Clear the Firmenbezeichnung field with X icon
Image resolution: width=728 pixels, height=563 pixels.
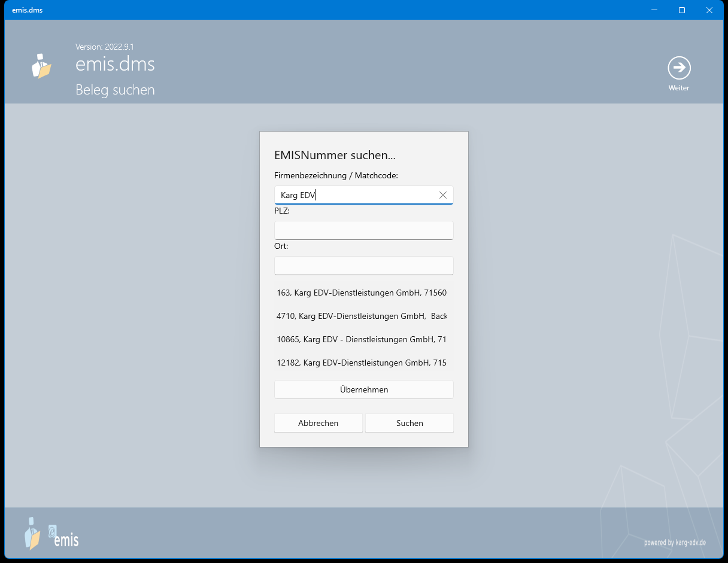tap(443, 195)
